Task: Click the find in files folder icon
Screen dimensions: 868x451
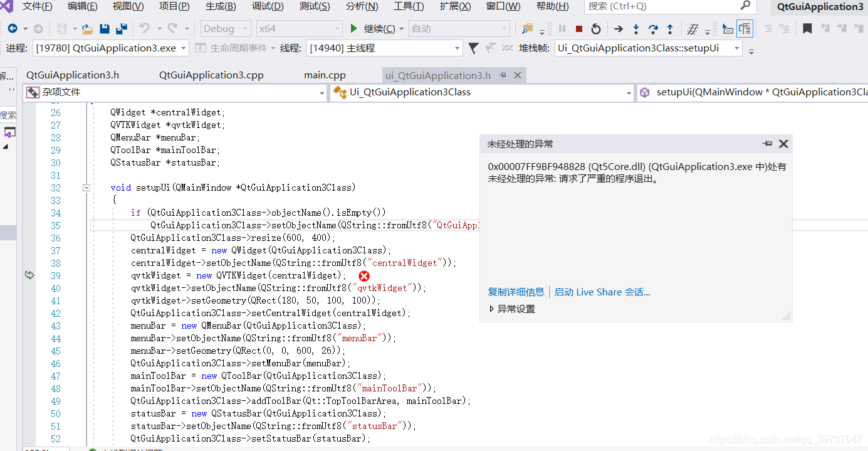Action: click(527, 29)
